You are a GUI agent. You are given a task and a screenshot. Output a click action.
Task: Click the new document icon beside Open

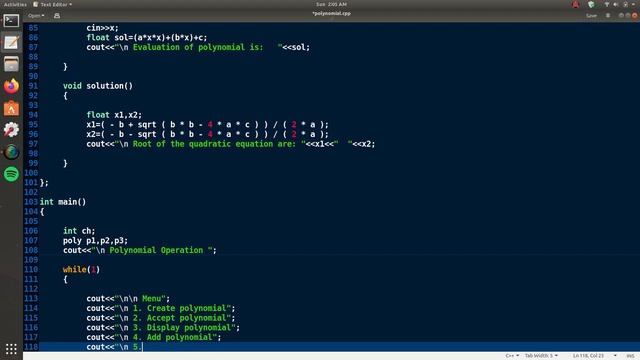[57, 16]
